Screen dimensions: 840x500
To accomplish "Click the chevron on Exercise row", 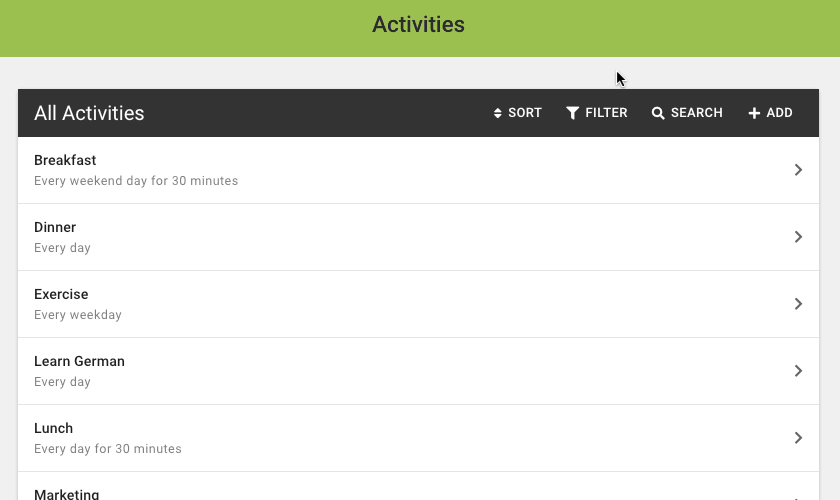I will click(798, 304).
